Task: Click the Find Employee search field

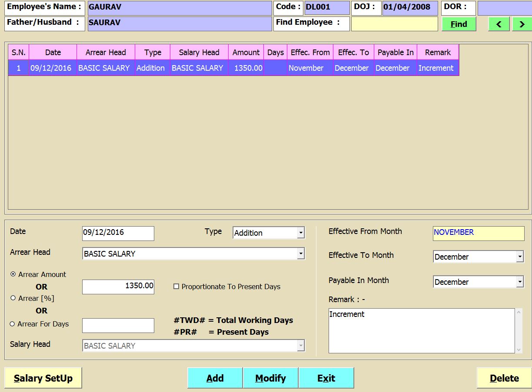Action: click(394, 24)
